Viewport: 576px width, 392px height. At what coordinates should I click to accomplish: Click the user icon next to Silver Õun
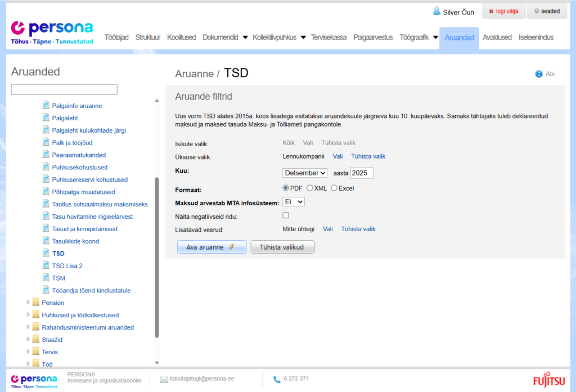(x=436, y=11)
